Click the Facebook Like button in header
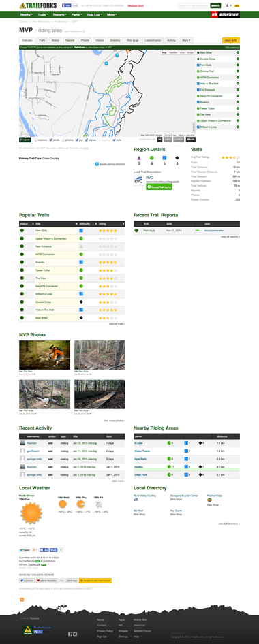The width and height of the screenshot is (259, 644). click(x=67, y=5)
